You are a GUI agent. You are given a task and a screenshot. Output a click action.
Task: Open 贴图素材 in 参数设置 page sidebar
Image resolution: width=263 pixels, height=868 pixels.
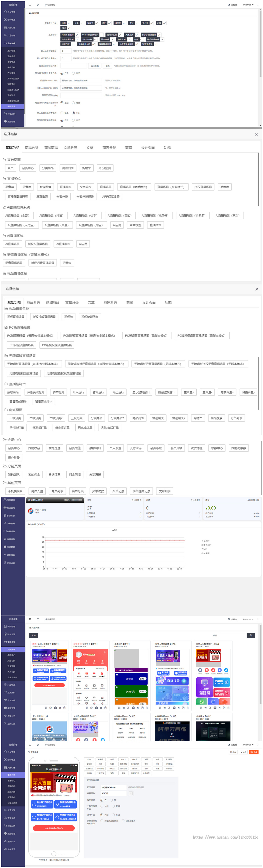pos(11,84)
